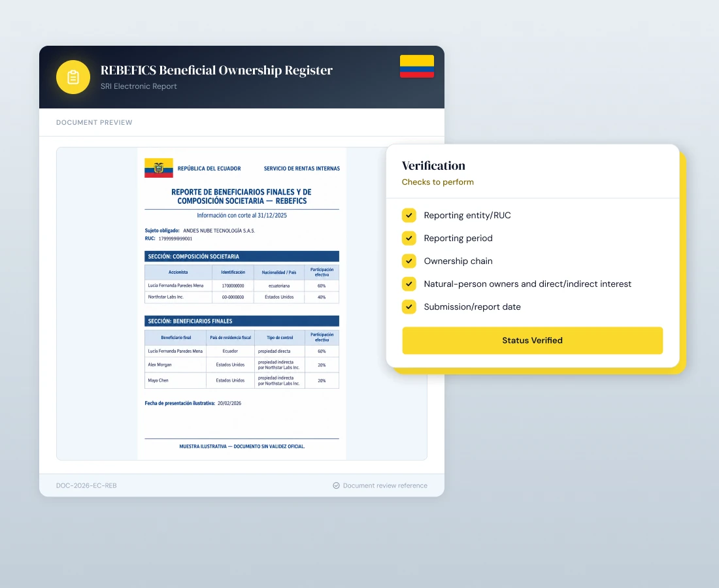Toggle the Reporting period checkbox
Image resolution: width=719 pixels, height=588 pixels.
[x=409, y=238]
